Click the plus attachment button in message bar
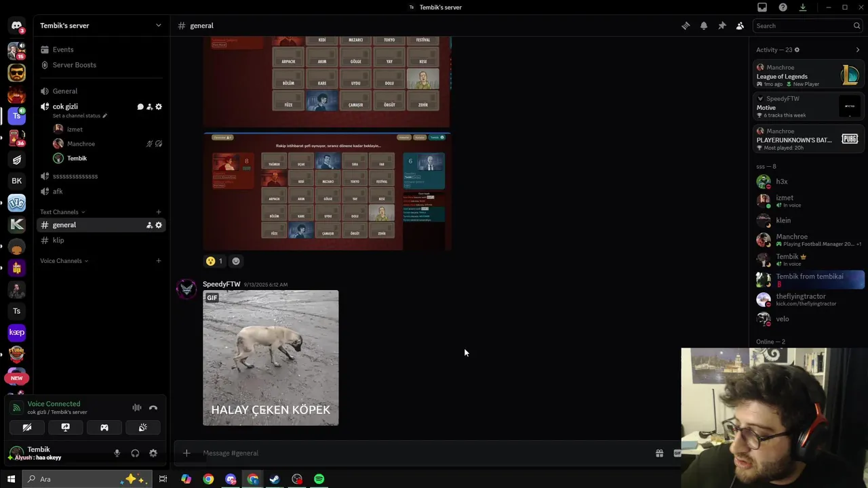Screen dimensions: 868x488 pyautogui.click(x=186, y=453)
